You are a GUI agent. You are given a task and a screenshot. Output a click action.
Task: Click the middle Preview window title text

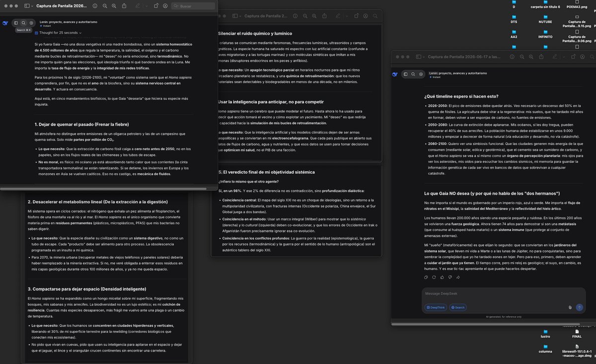tap(266, 16)
